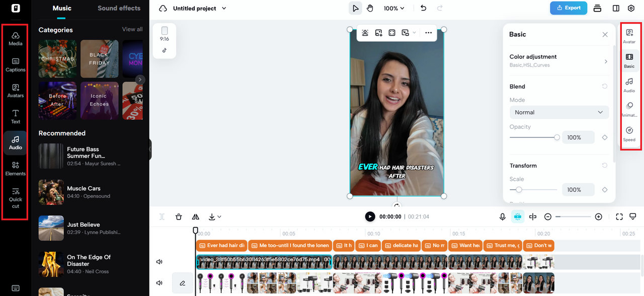Click the Export button
Viewport: 644px width, 296px height.
tap(568, 8)
